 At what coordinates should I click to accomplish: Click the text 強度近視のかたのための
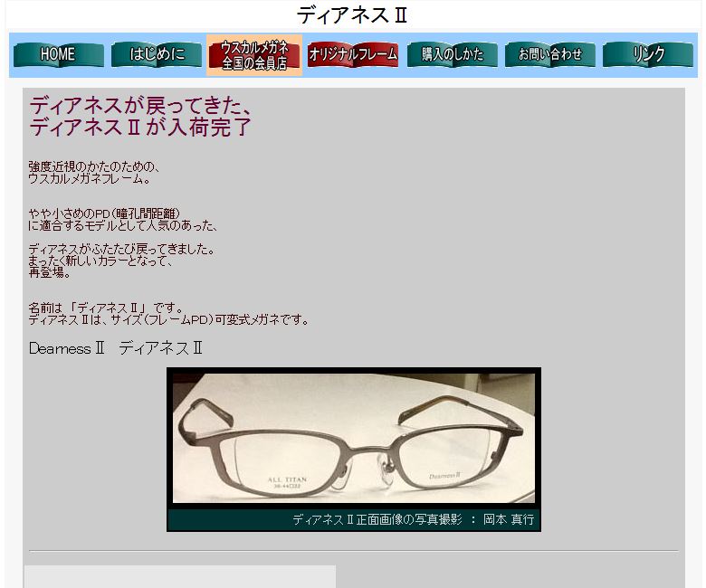[94, 166]
